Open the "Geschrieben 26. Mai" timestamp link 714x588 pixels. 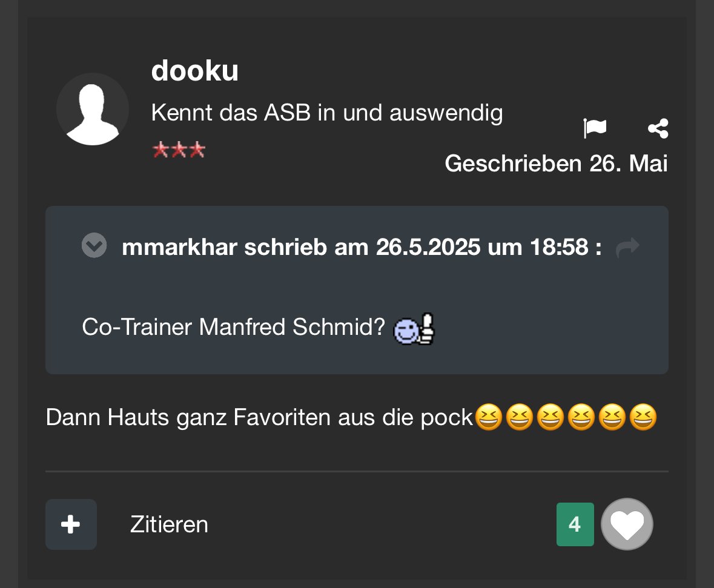(x=556, y=164)
